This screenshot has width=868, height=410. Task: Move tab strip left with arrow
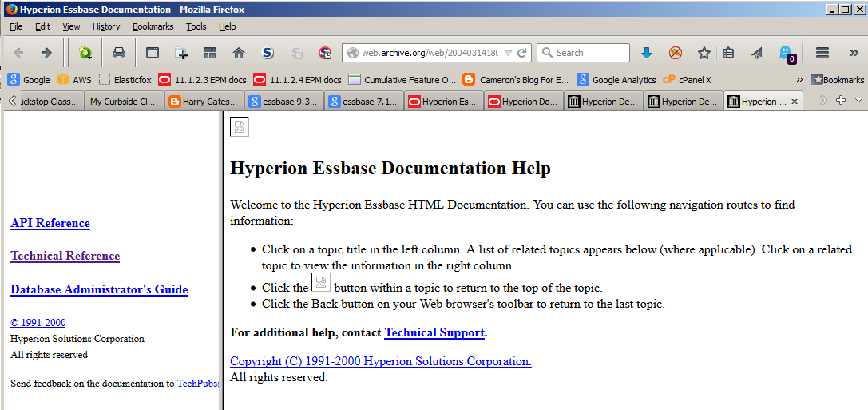click(12, 100)
